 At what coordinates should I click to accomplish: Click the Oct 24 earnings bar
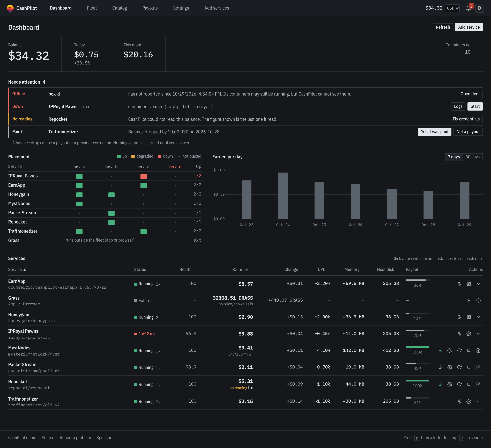pos(283,196)
